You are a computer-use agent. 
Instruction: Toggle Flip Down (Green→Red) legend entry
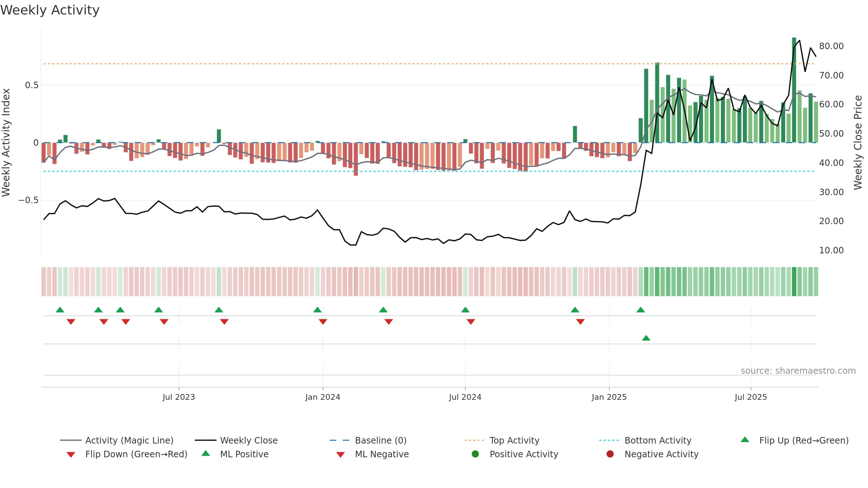tap(127, 454)
